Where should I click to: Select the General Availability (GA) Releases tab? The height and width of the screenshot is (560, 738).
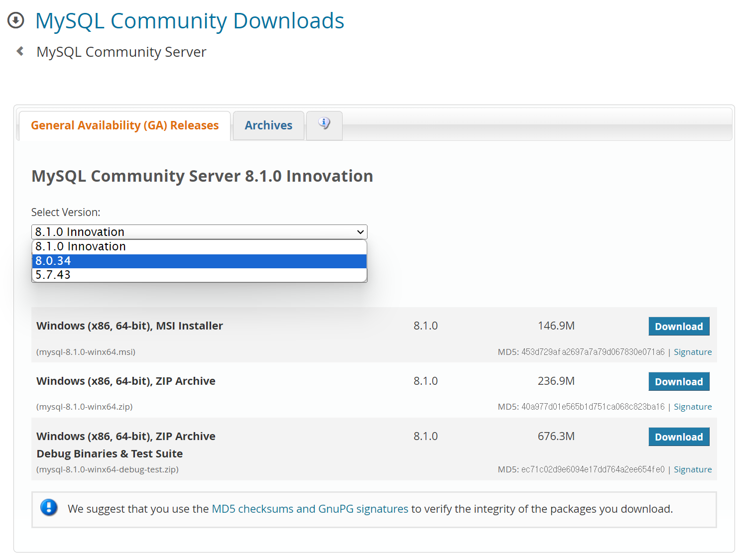point(124,125)
